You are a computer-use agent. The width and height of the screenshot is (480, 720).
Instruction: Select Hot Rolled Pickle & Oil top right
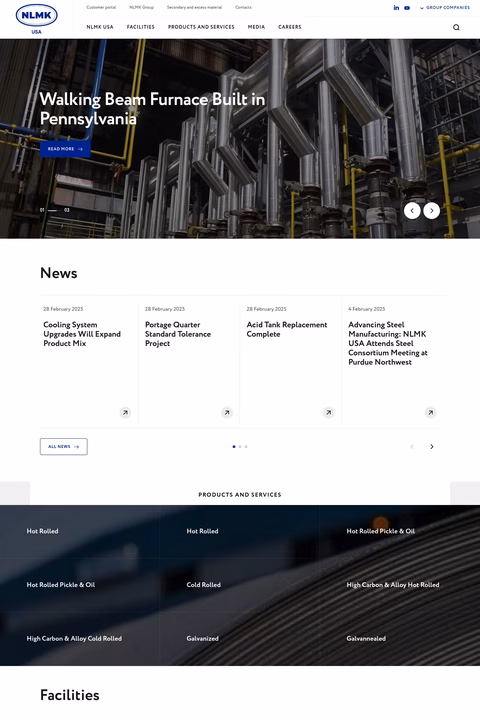pos(380,531)
